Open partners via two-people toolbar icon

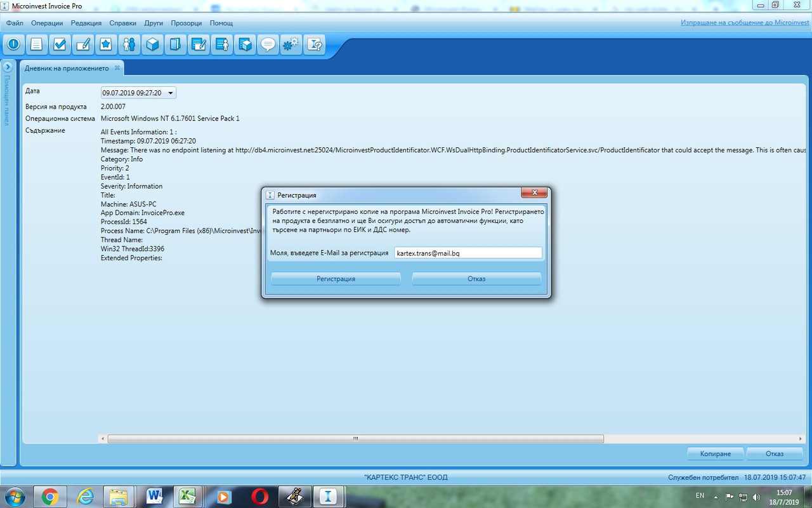129,44
